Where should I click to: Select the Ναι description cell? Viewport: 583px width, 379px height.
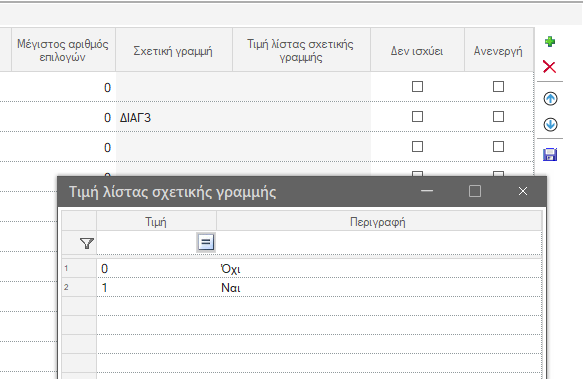(x=379, y=288)
